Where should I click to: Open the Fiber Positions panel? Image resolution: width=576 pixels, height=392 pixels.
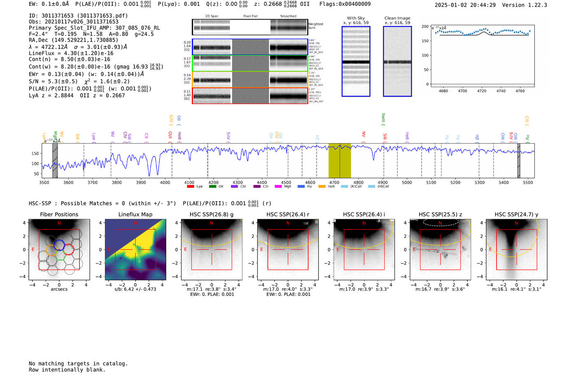tap(59, 249)
